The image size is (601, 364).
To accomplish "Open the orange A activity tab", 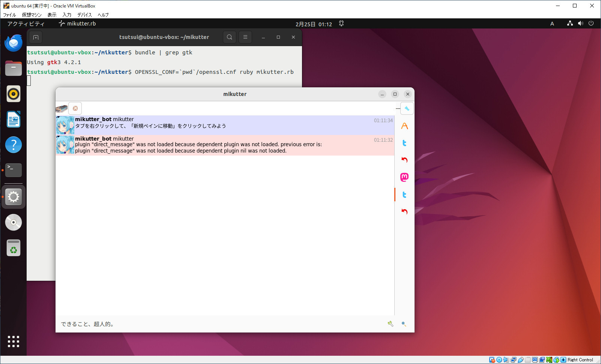I will coord(404,126).
